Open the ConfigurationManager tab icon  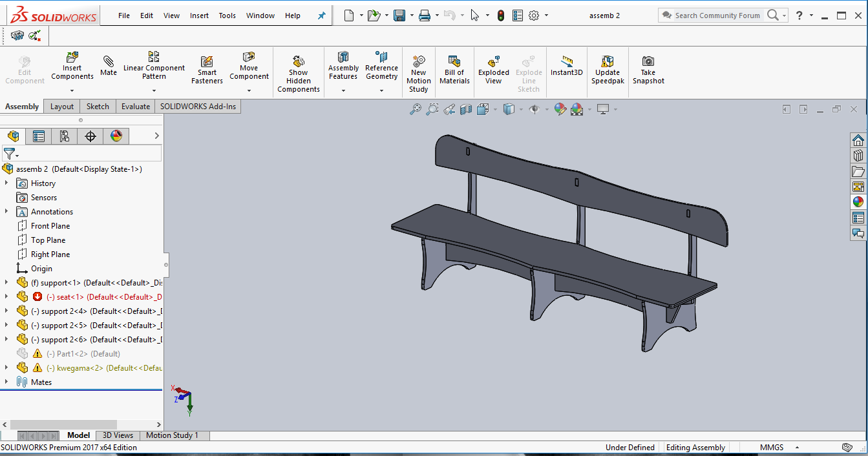[x=65, y=136]
